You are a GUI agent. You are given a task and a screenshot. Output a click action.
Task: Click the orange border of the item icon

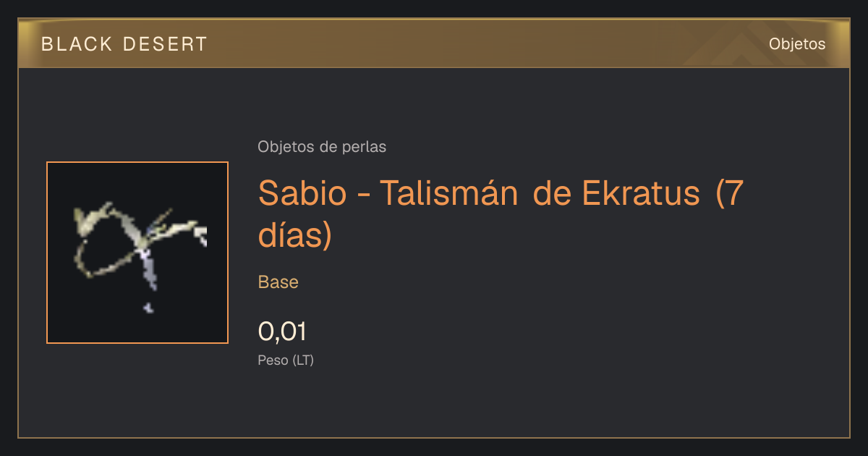(47, 253)
